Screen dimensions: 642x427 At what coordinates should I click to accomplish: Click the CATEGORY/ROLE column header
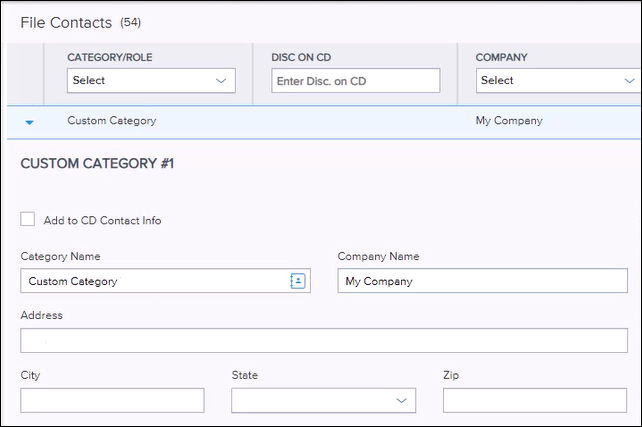point(110,57)
